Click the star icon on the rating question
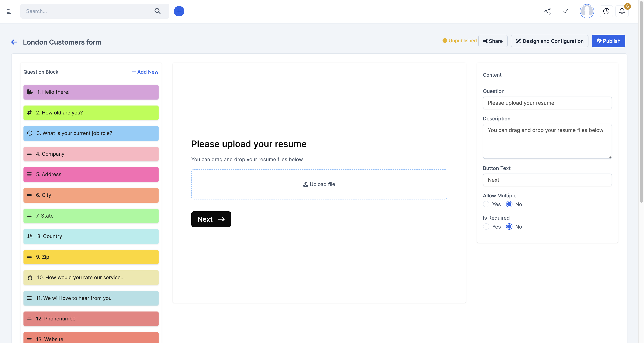Image resolution: width=644 pixels, height=343 pixels. pos(30,277)
